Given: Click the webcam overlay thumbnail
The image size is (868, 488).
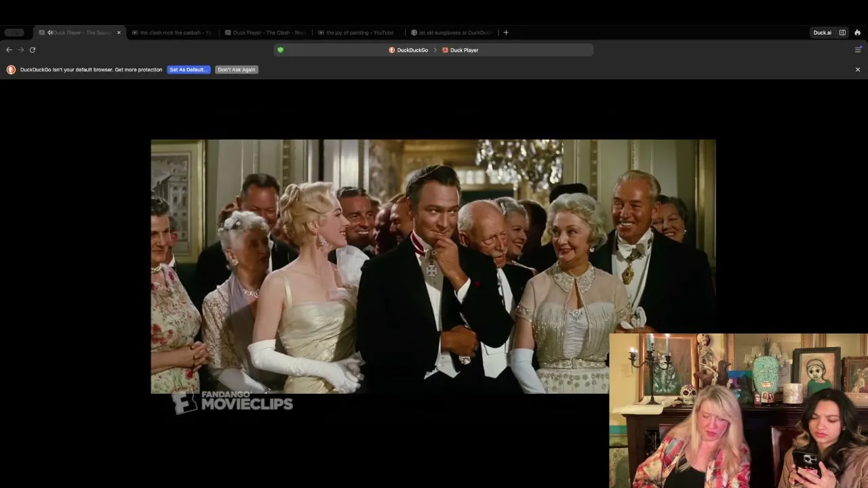Looking at the screenshot, I should (x=738, y=411).
